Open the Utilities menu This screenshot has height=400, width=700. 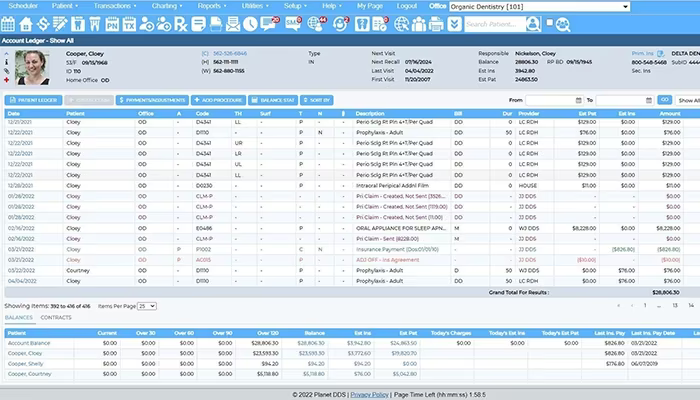click(x=255, y=6)
